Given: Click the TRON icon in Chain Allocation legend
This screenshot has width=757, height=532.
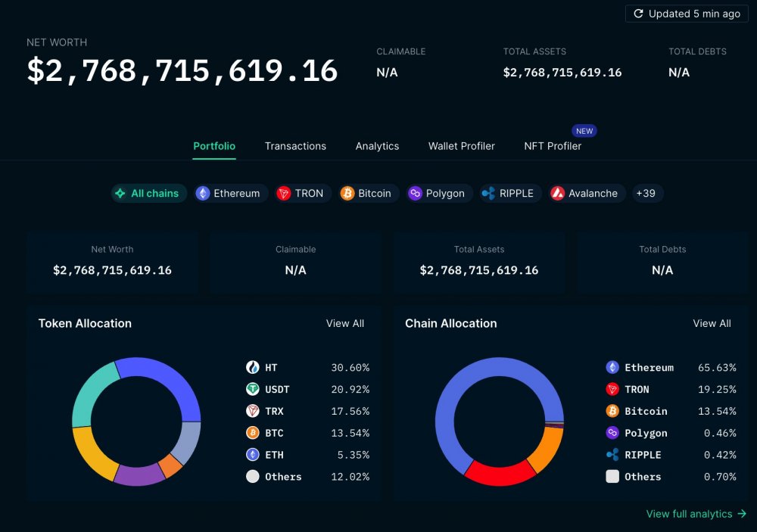Looking at the screenshot, I should click(612, 389).
